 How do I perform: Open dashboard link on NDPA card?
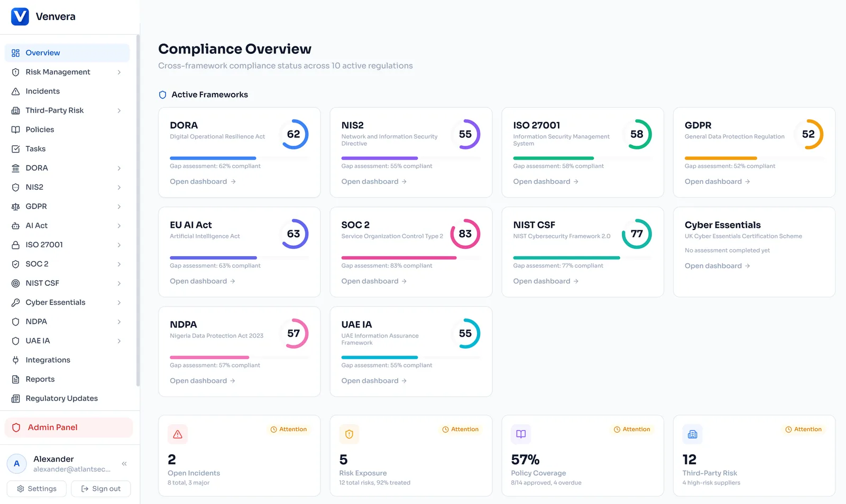(203, 381)
